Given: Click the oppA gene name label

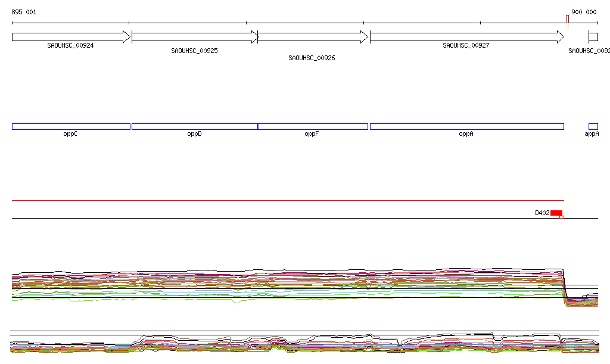Looking at the screenshot, I should pyautogui.click(x=466, y=134).
